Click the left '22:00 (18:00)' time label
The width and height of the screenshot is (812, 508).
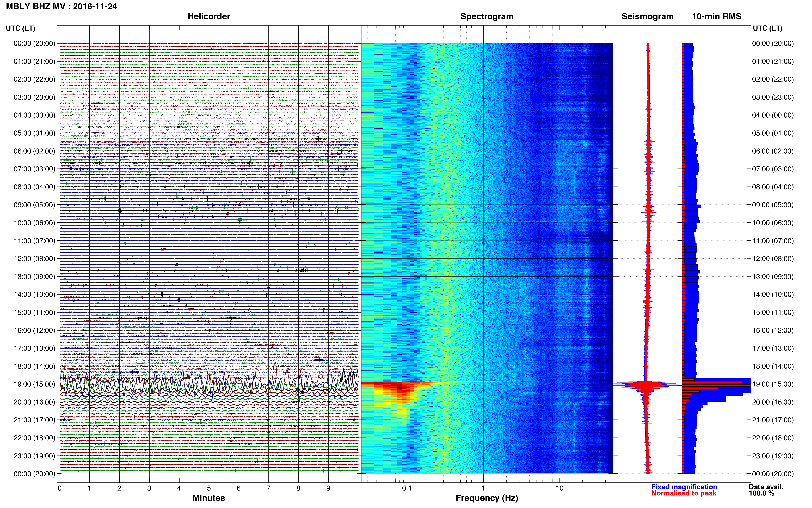pos(34,438)
